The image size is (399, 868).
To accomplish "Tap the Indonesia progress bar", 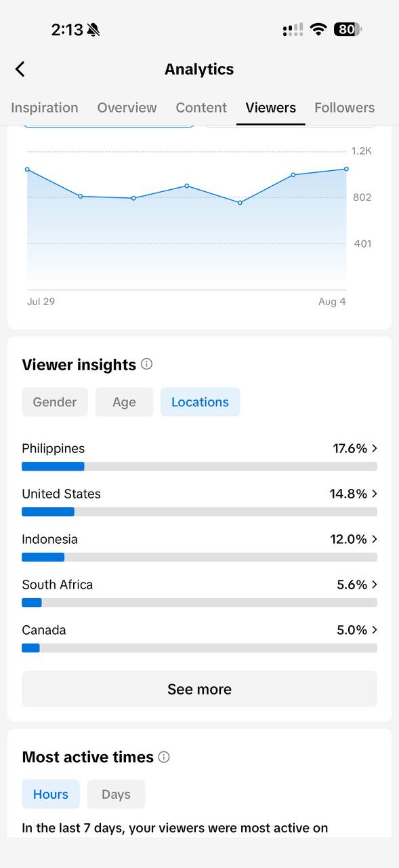I will tap(199, 557).
